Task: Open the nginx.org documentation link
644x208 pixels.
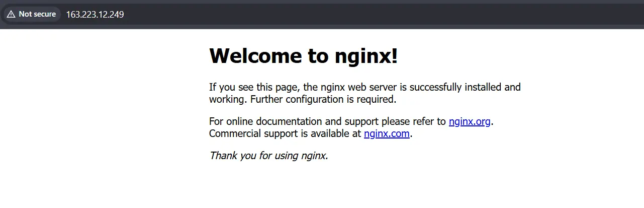Action: 469,121
